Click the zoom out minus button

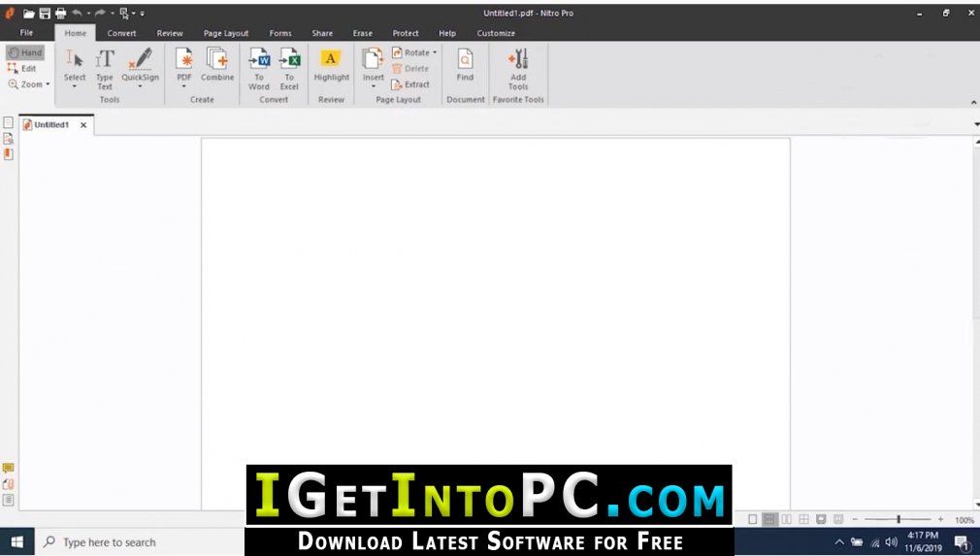tap(855, 519)
